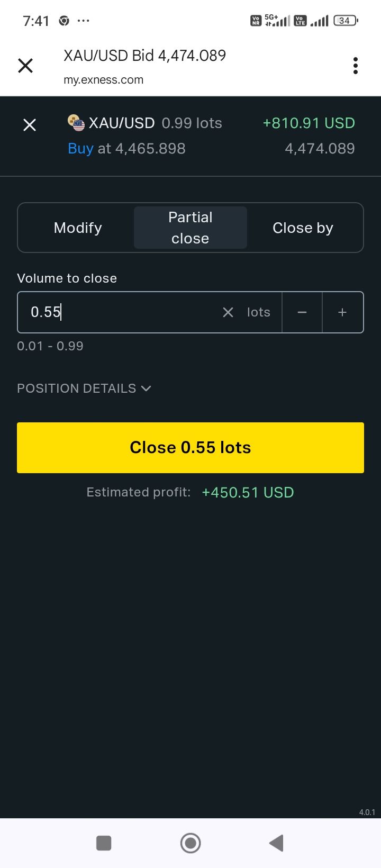Switch to the Modify tab
The width and height of the screenshot is (381, 868).
tap(78, 228)
